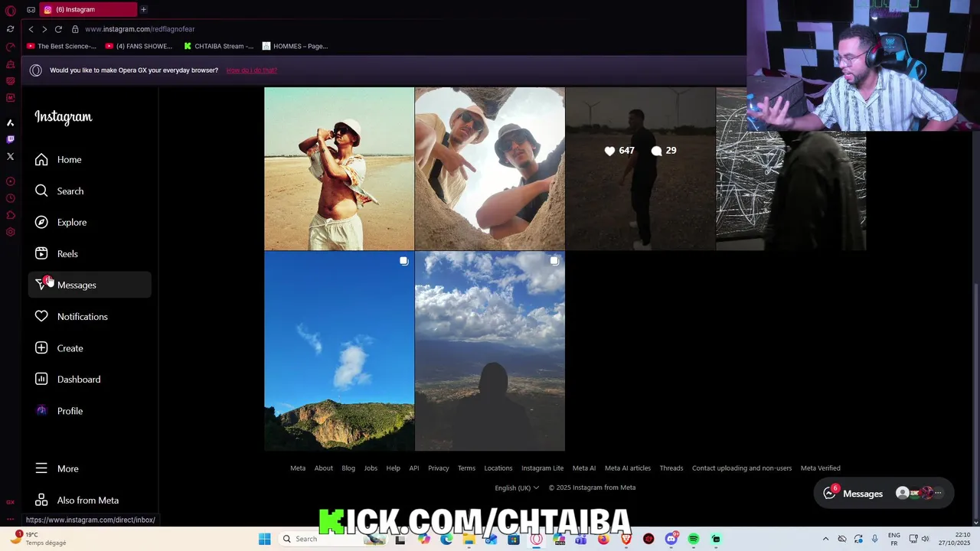This screenshot has height=551, width=980.
Task: Open the Jobs footer link
Action: pos(371,468)
